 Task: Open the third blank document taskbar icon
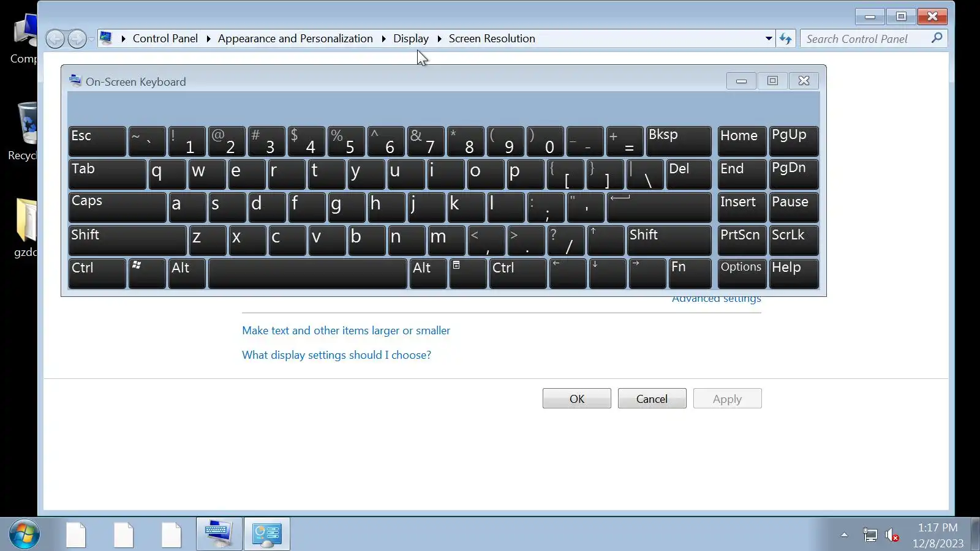(x=171, y=535)
